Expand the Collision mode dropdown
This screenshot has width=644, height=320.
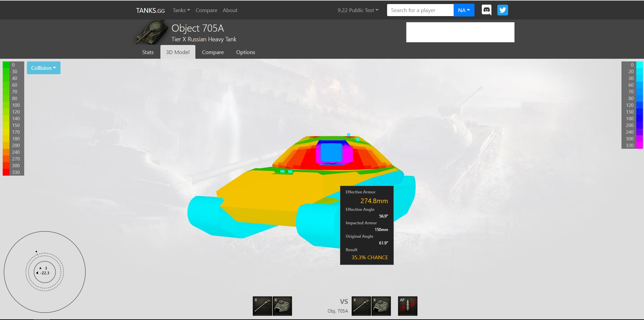tap(44, 68)
